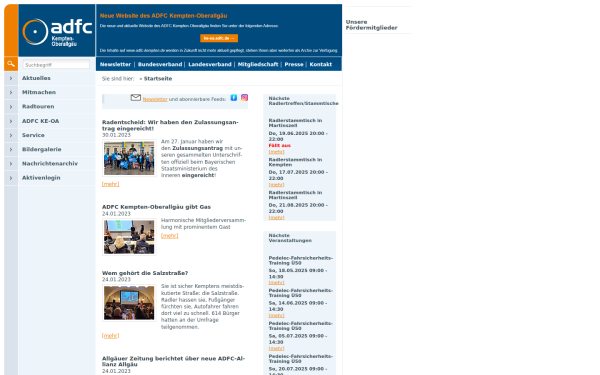This screenshot has height=375, width=600.
Task: Expand the Aktivenlogin arrow in sidebar
Action: point(11,178)
